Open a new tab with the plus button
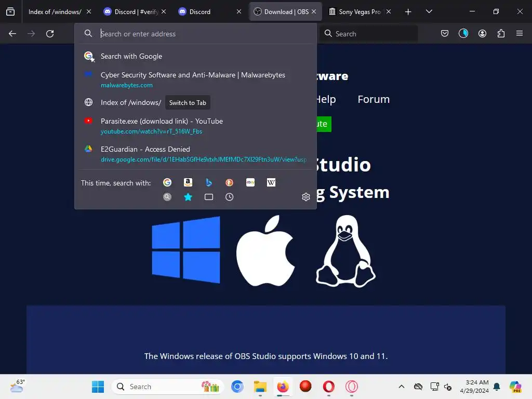Viewport: 532px width, 399px height. tap(408, 11)
